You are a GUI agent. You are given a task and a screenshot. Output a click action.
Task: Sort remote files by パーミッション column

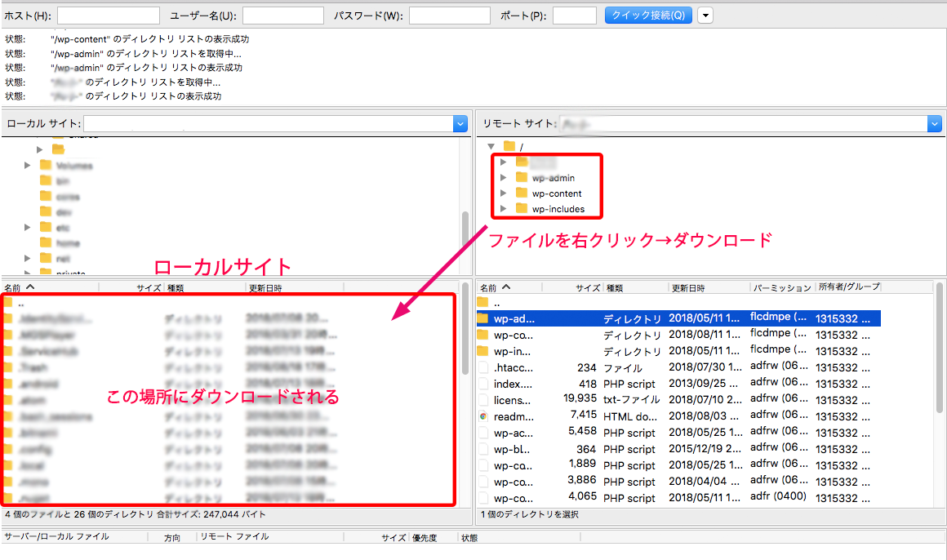[x=780, y=287]
